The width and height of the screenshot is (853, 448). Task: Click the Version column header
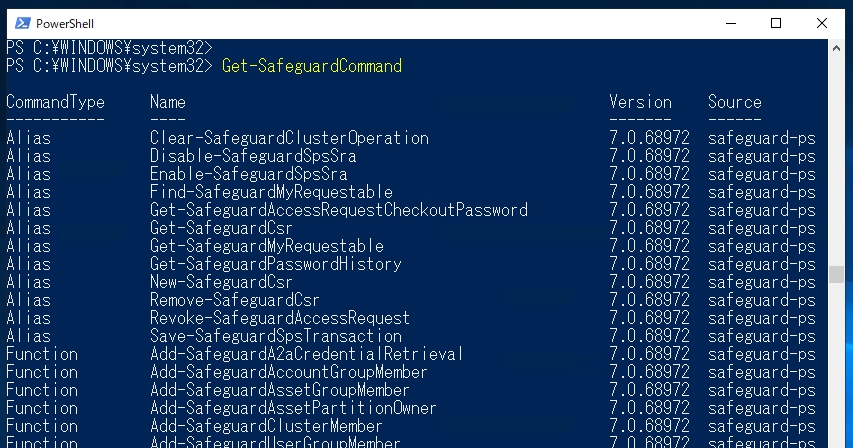640,102
